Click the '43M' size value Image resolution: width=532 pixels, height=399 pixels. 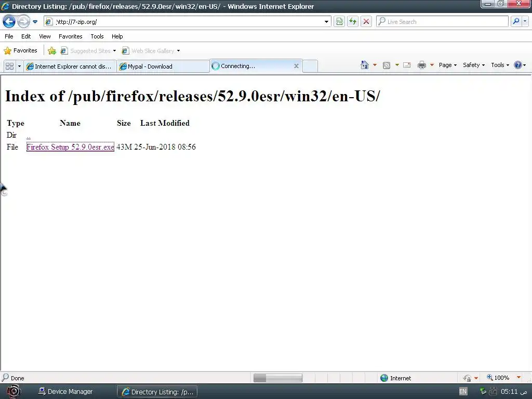coord(124,147)
